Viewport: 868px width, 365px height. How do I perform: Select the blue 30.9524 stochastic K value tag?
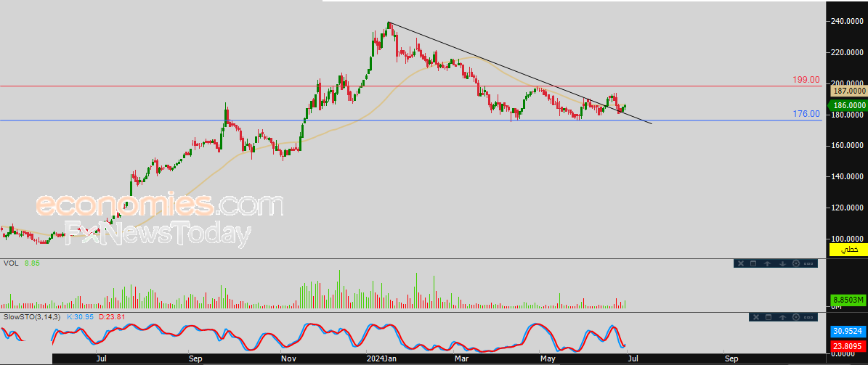coord(848,332)
